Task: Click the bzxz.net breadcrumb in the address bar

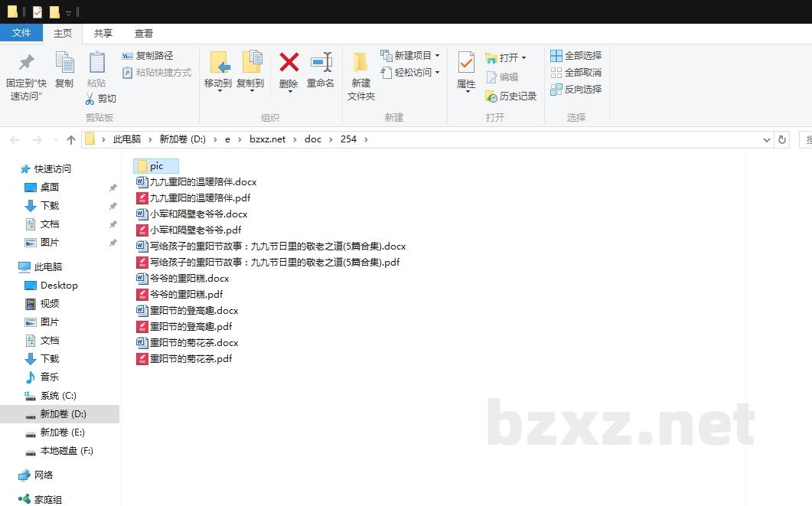Action: click(269, 139)
